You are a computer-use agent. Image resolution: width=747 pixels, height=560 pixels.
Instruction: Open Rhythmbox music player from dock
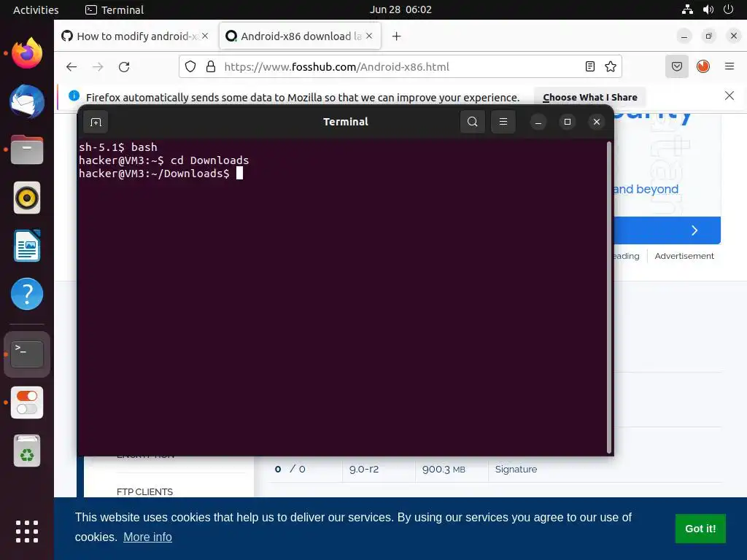pyautogui.click(x=27, y=198)
